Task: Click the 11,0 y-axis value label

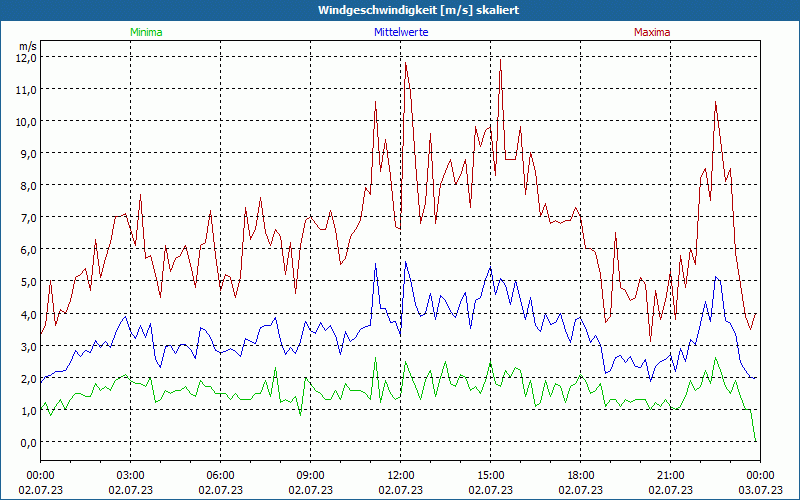Action: [x=25, y=89]
